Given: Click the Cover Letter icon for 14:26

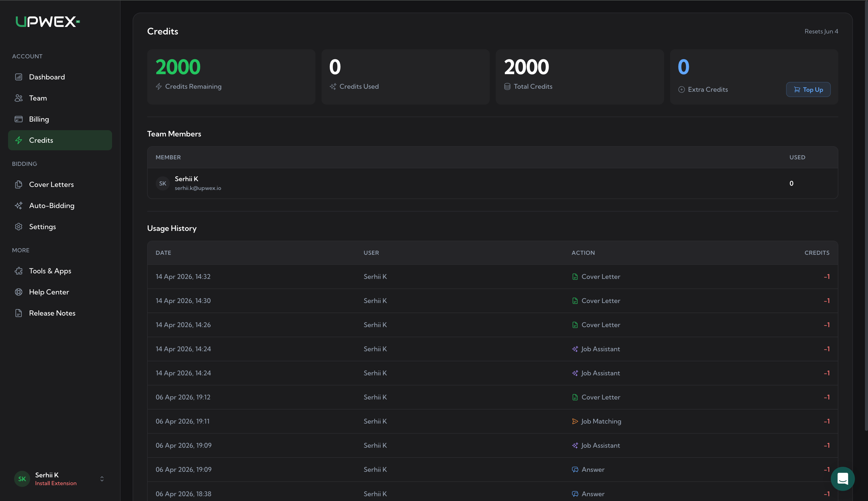Looking at the screenshot, I should (575, 325).
